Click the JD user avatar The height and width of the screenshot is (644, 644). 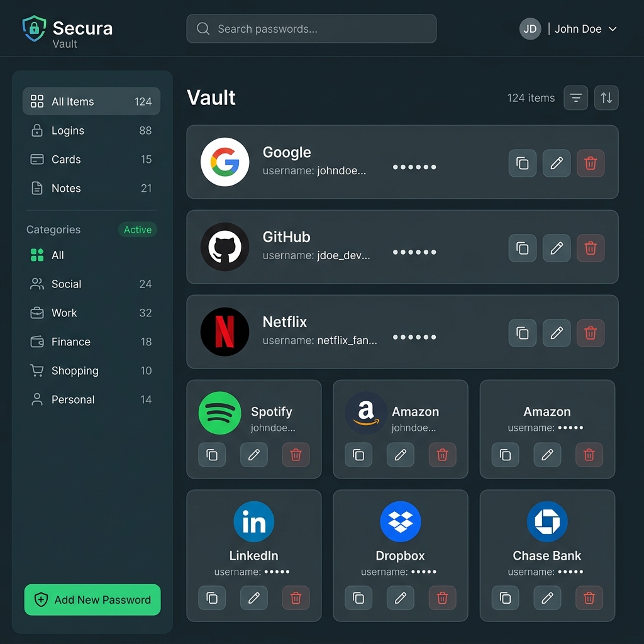[530, 29]
